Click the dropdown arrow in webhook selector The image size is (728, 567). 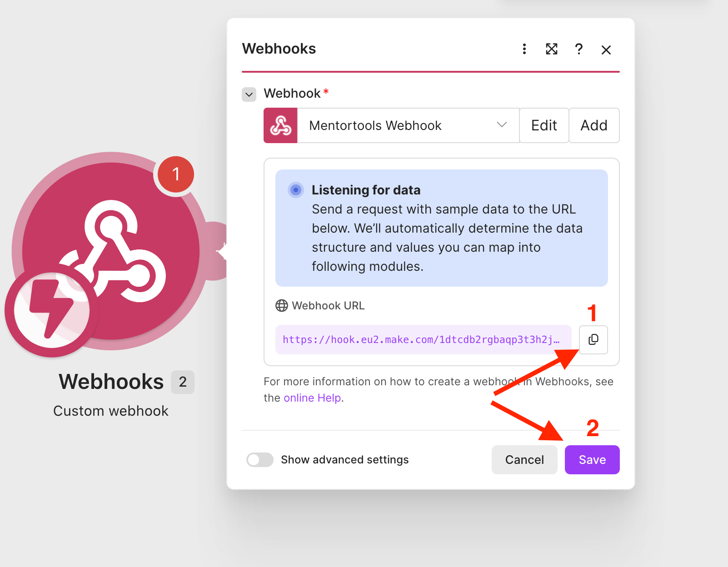(x=502, y=124)
